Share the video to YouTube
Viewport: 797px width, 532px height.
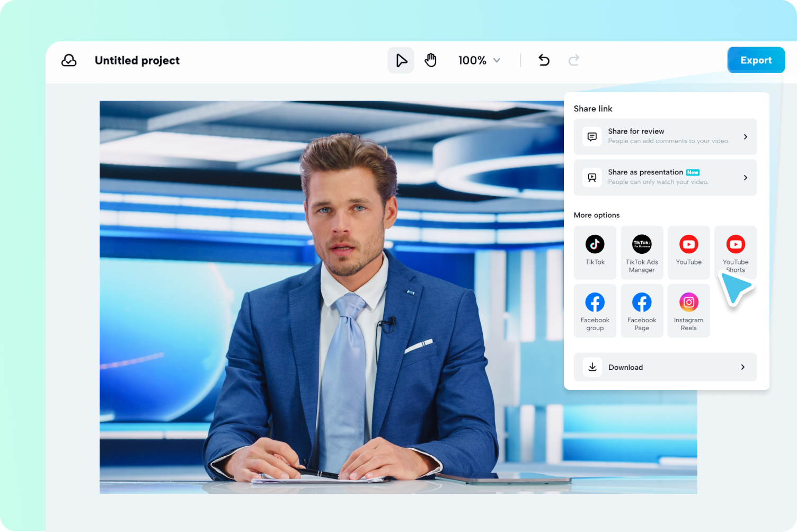coord(689,253)
